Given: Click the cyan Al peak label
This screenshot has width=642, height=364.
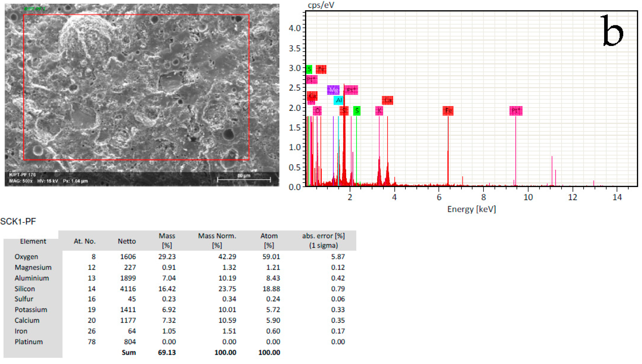Looking at the screenshot, I should click(x=339, y=100).
